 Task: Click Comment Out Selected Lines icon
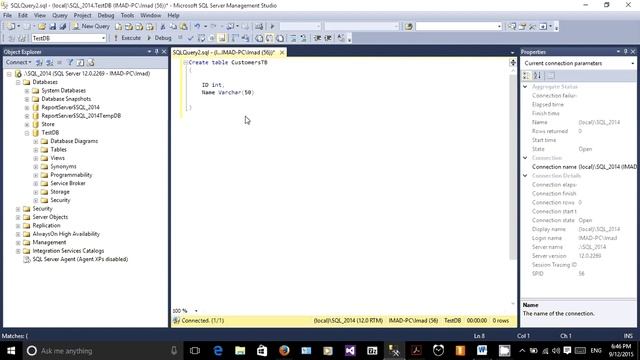pyautogui.click(x=293, y=38)
